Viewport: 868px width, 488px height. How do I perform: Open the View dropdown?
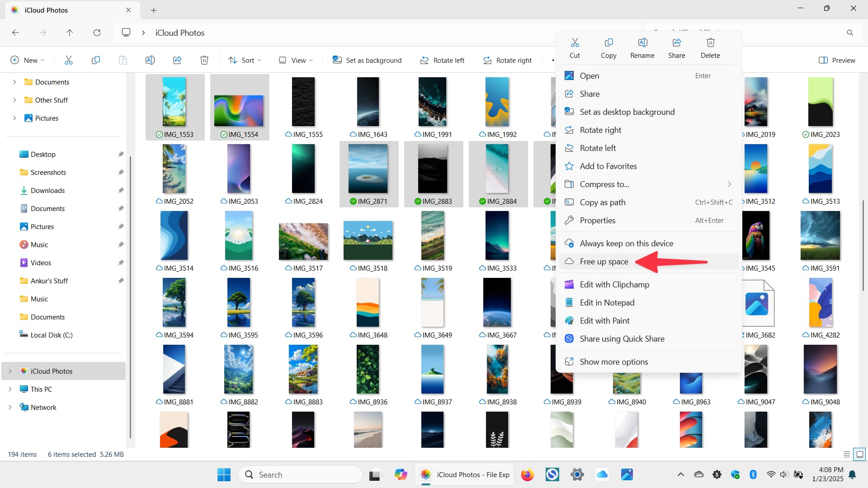(296, 60)
